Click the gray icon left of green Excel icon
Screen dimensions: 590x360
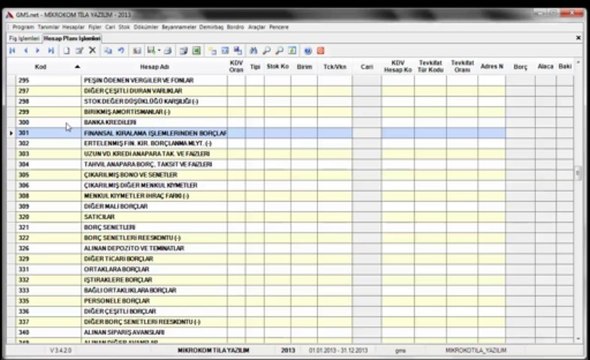click(x=184, y=50)
